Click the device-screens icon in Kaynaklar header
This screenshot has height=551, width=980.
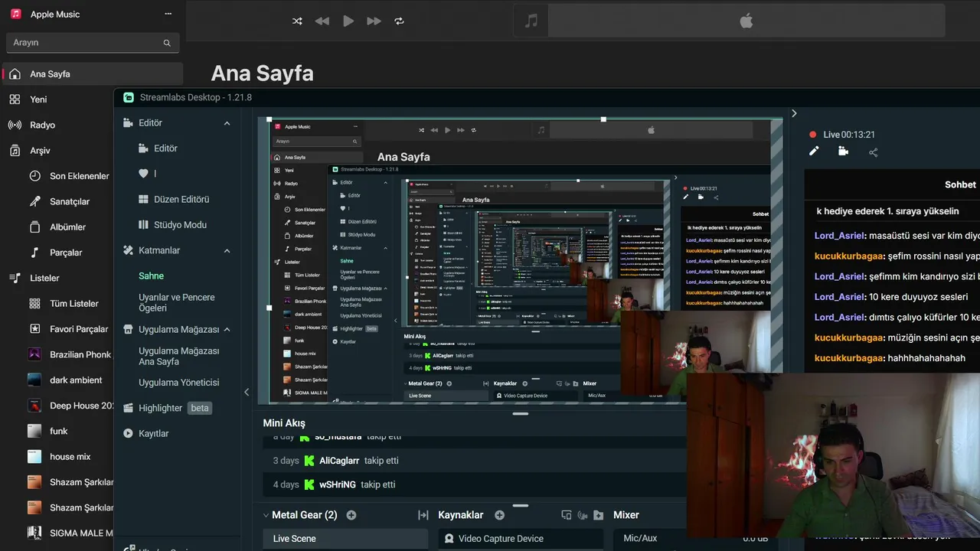[567, 515]
